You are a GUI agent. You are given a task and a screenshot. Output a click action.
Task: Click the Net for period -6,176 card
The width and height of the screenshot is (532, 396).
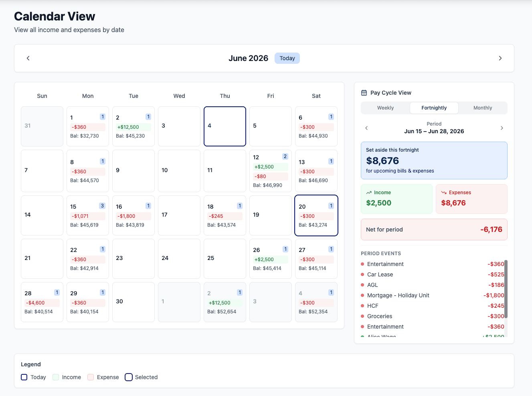pyautogui.click(x=434, y=229)
